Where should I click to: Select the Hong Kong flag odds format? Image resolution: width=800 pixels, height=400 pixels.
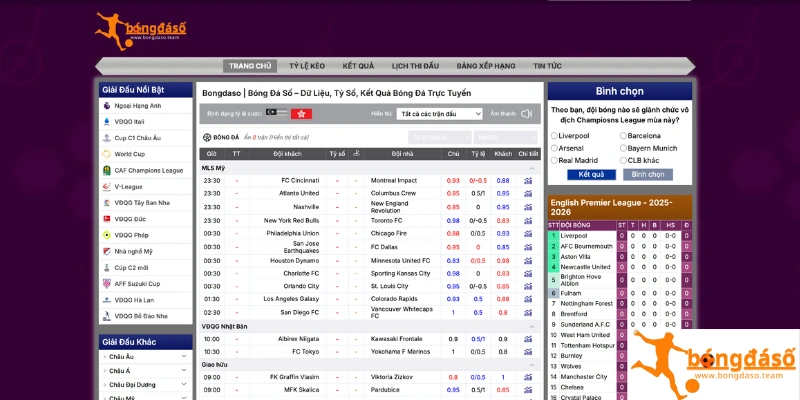click(300, 114)
